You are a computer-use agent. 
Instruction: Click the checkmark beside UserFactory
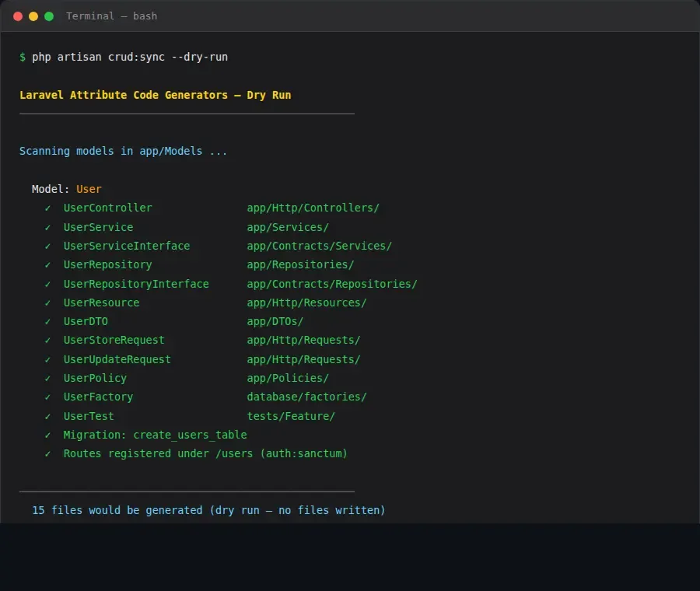47,397
